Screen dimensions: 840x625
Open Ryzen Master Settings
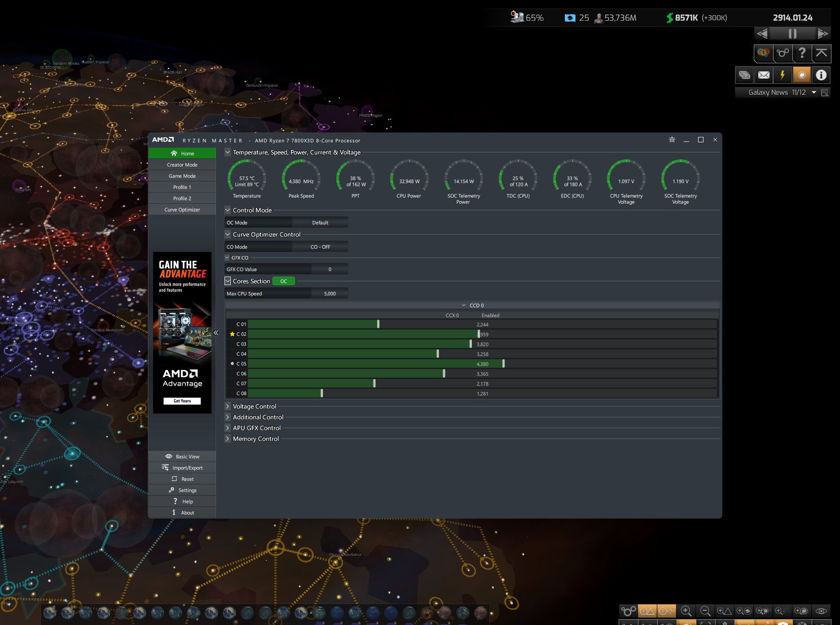(x=182, y=490)
